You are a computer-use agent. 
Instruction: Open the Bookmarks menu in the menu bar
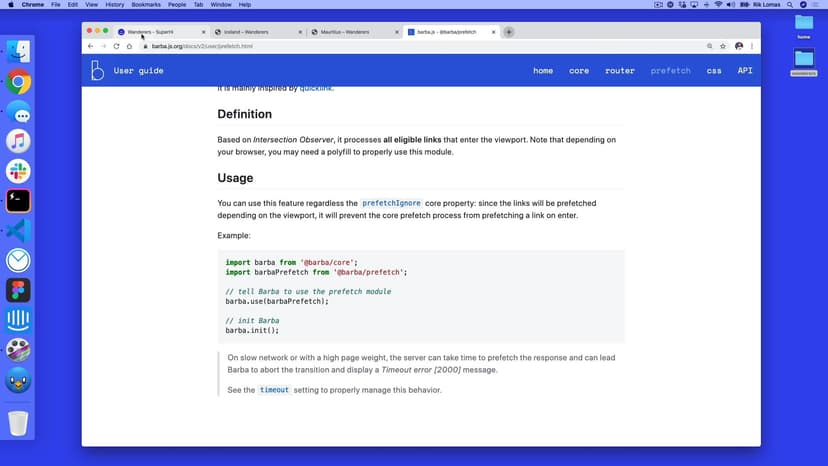coord(144,5)
